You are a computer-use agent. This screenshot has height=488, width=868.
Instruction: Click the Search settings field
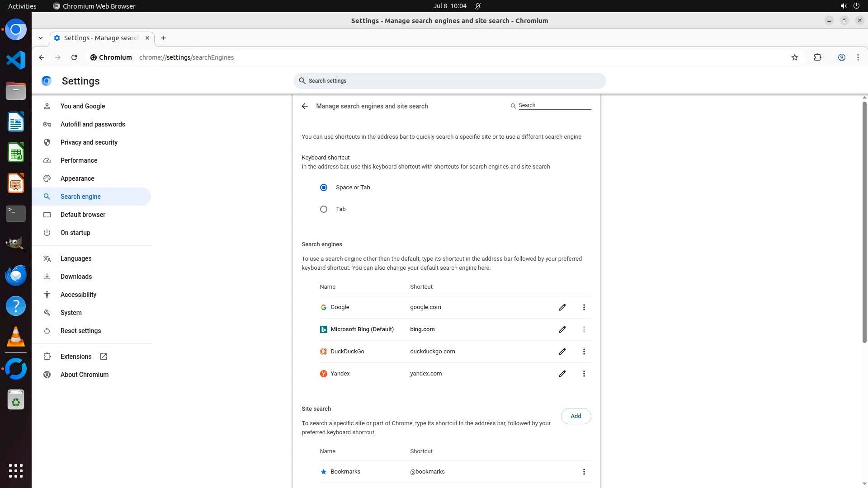click(x=449, y=81)
